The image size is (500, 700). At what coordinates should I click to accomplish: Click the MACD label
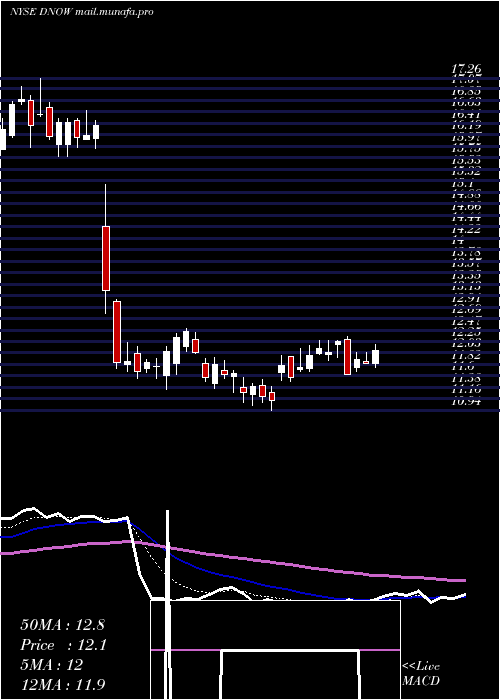(x=421, y=681)
